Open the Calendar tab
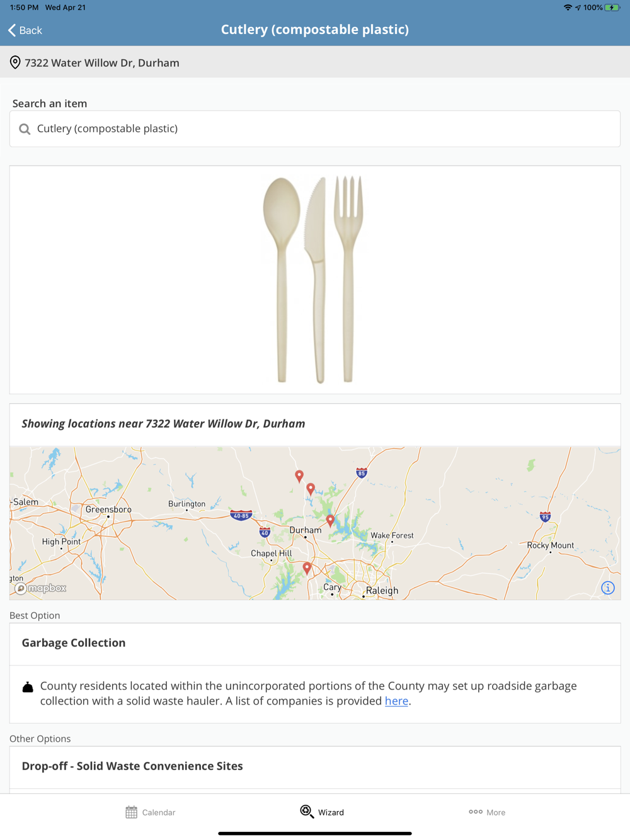The image size is (630, 840). 150,812
